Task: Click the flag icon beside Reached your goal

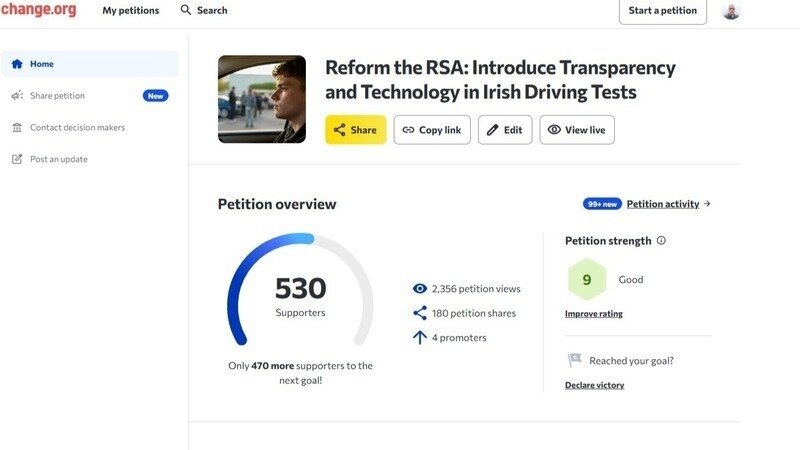Action: (x=574, y=360)
